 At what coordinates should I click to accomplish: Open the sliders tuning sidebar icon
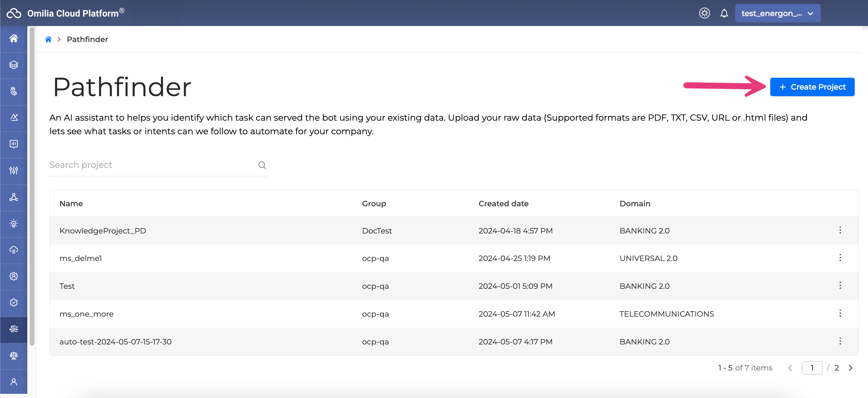click(14, 170)
